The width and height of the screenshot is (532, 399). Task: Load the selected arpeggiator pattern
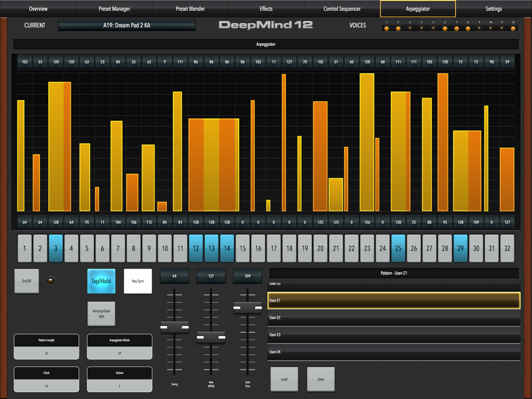tap(284, 379)
